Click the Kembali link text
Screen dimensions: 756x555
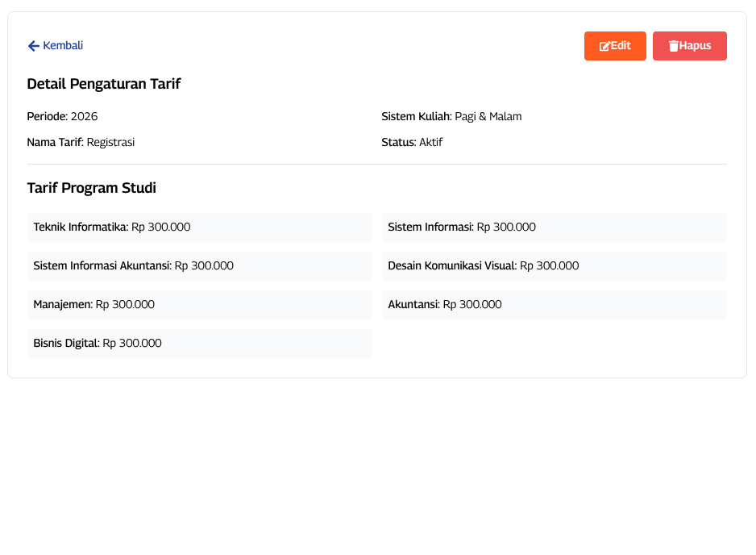pos(63,46)
